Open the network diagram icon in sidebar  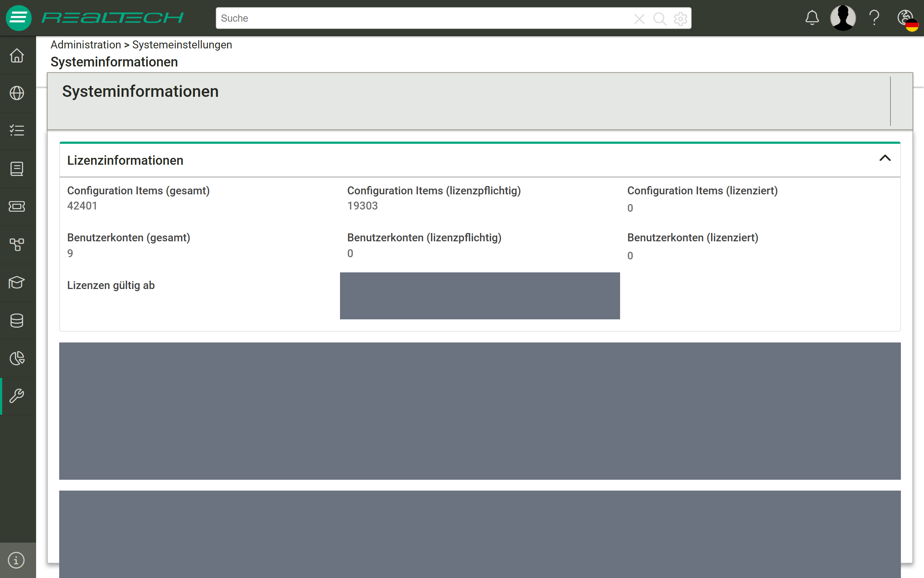pos(17,244)
